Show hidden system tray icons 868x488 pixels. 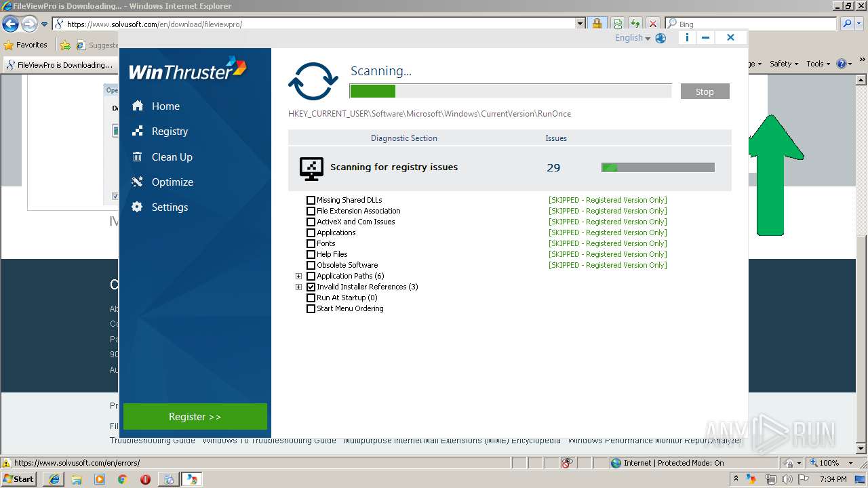(x=736, y=479)
